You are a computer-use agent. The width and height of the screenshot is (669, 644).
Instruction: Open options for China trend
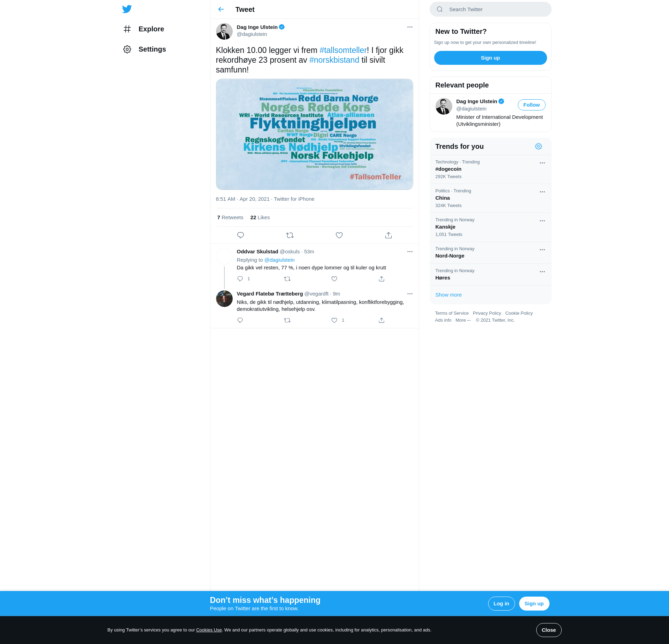pos(542,192)
